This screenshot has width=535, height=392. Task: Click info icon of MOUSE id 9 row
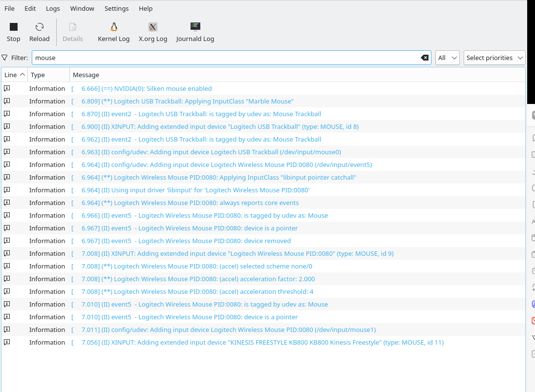pyautogui.click(x=7, y=253)
